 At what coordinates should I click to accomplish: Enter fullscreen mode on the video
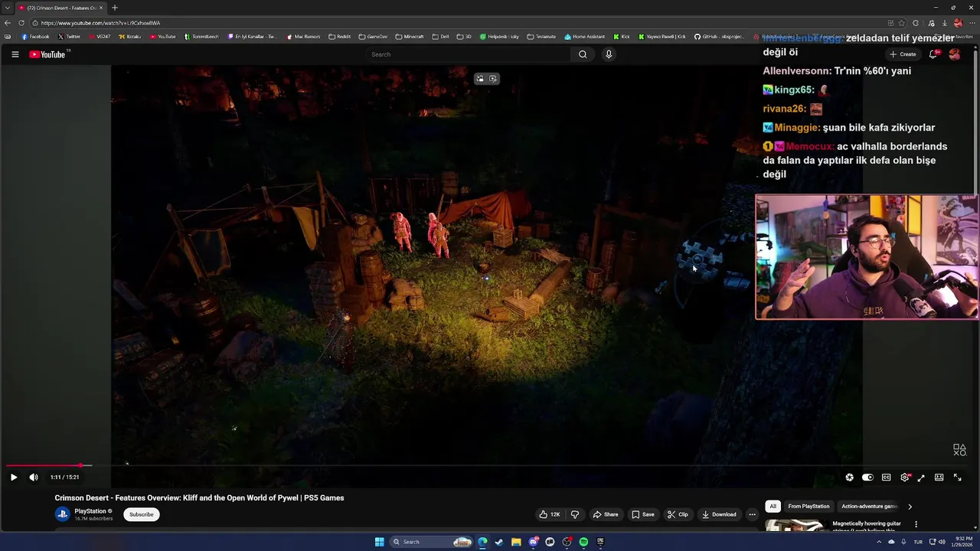957,478
